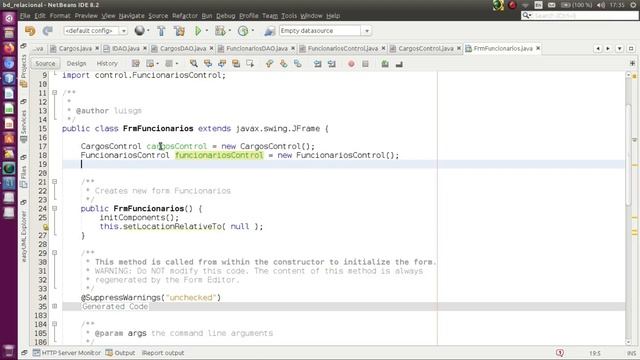Switch to FuncionariosDAO.java tab
Image resolution: width=640 pixels, height=360 pixels.
click(x=256, y=49)
